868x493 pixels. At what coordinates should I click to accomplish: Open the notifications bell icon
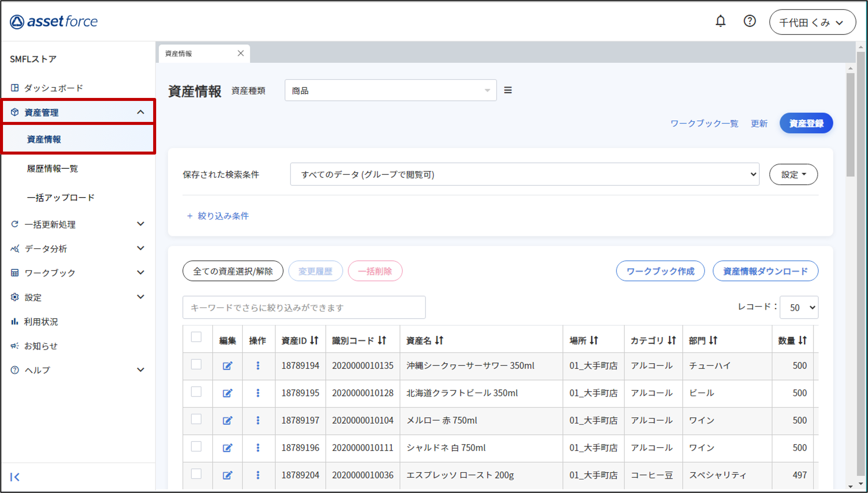coord(721,21)
